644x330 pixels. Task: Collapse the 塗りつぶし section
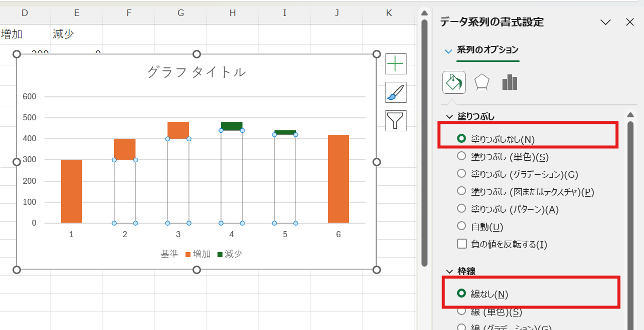449,116
